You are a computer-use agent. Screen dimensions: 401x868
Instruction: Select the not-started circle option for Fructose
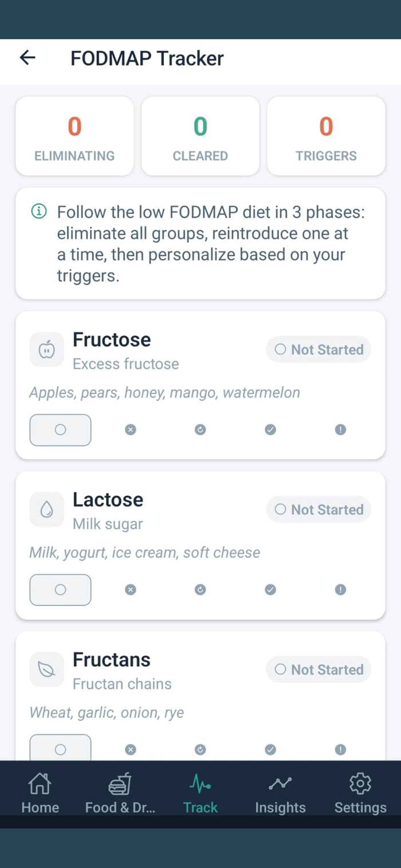coord(60,429)
